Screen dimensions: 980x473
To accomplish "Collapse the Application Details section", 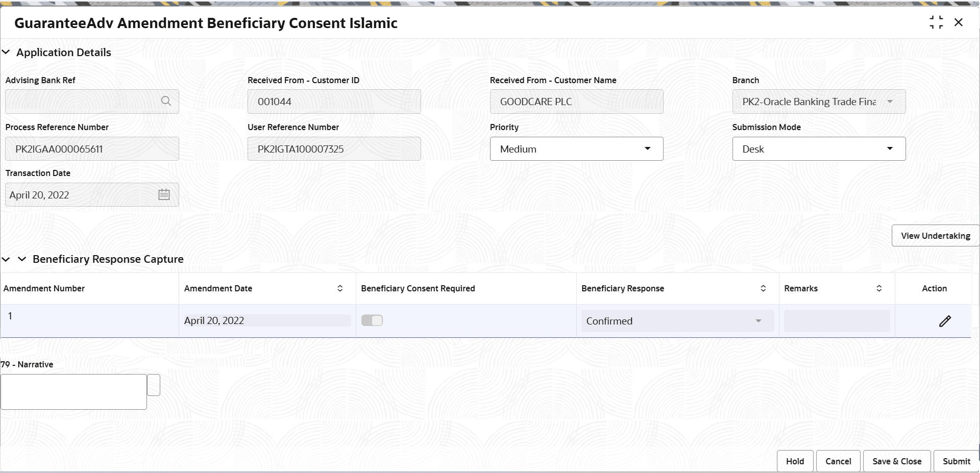I will (x=6, y=52).
